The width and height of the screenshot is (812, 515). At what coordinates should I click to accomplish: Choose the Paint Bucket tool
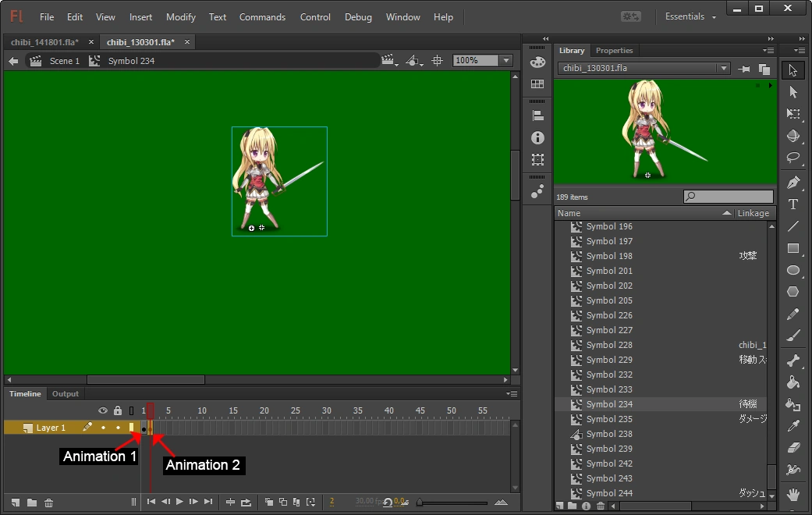793,382
